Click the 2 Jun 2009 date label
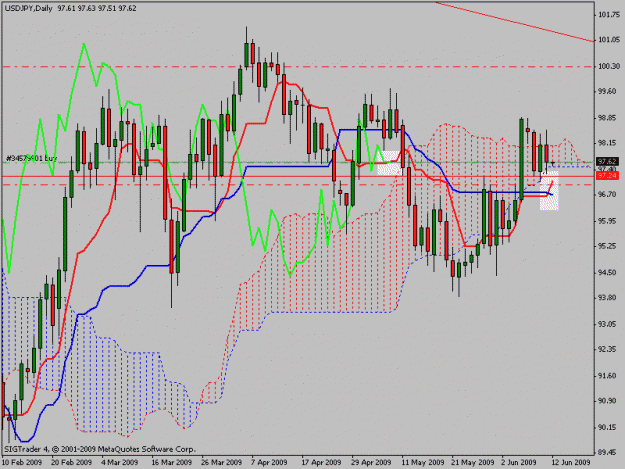This screenshot has height=469, width=625. 519,463
